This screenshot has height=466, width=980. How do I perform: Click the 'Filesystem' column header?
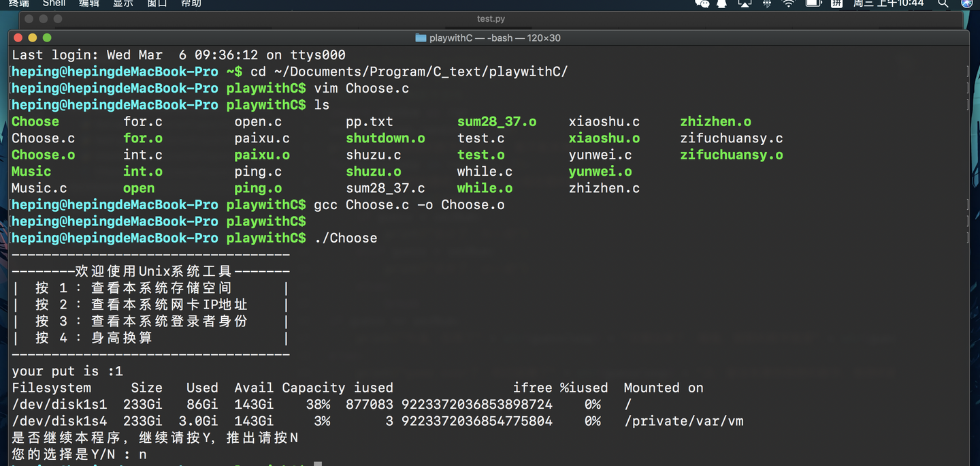(x=51, y=388)
